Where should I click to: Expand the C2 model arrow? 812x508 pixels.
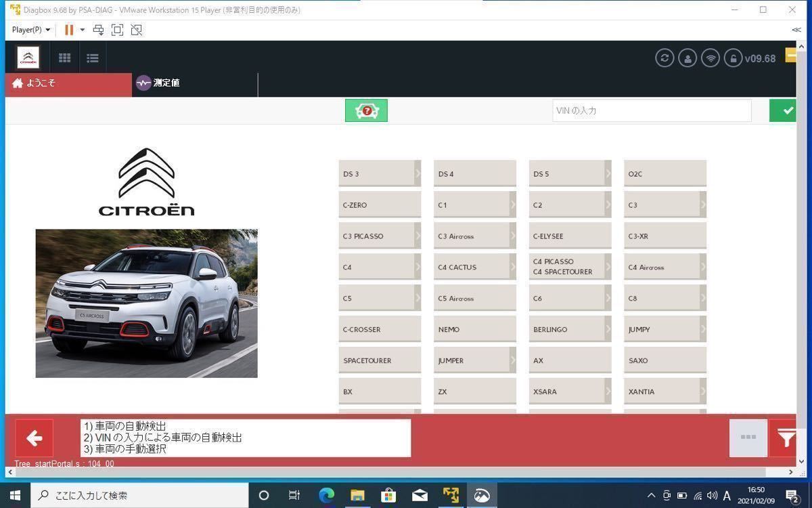608,205
